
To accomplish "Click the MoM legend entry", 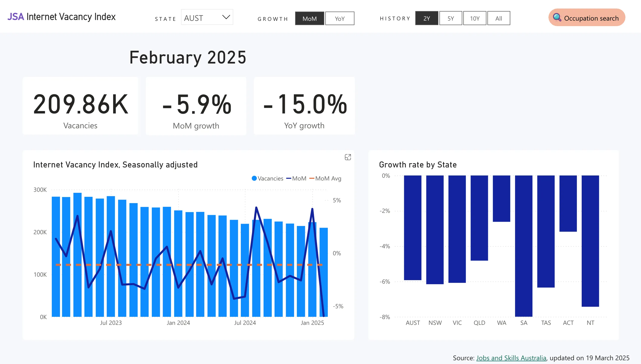I will (296, 178).
